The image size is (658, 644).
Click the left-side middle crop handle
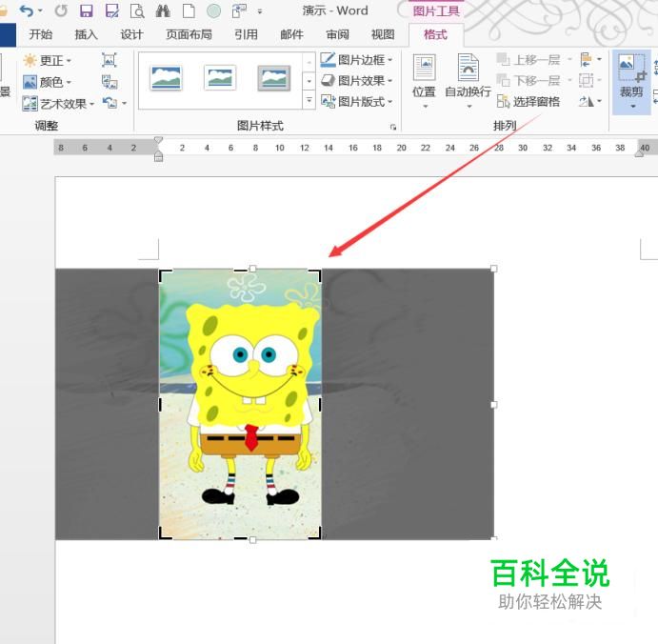(x=160, y=404)
